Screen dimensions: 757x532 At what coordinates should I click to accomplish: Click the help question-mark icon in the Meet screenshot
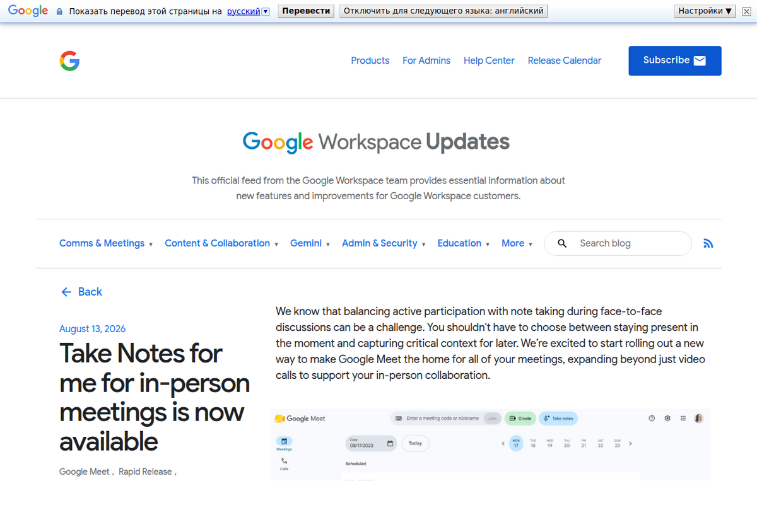(652, 418)
